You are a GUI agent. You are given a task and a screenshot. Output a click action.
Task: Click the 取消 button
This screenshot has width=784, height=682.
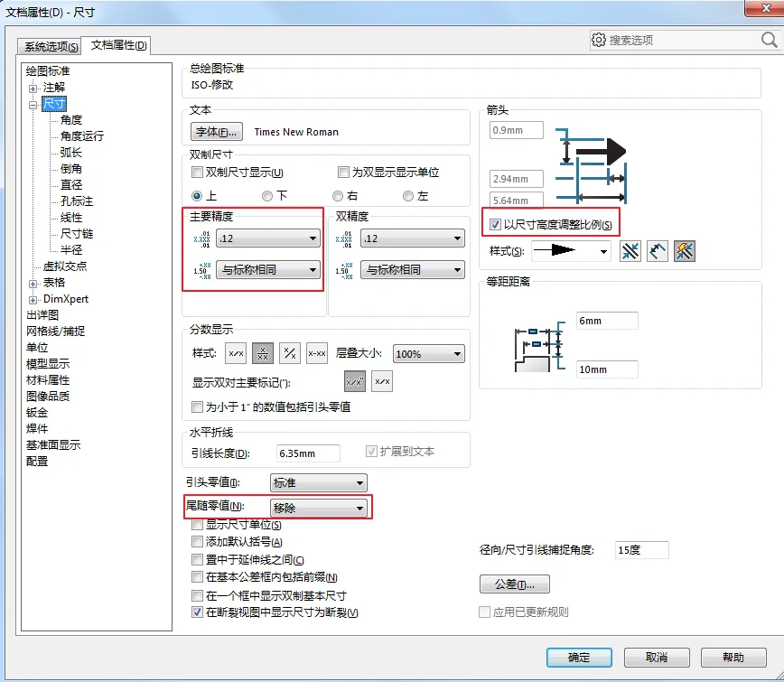(657, 657)
